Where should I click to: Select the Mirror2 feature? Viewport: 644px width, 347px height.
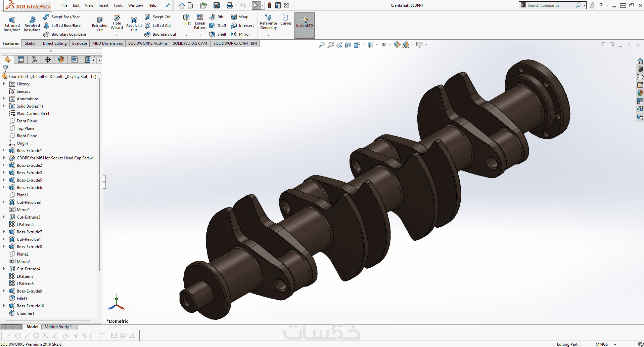tap(19, 262)
